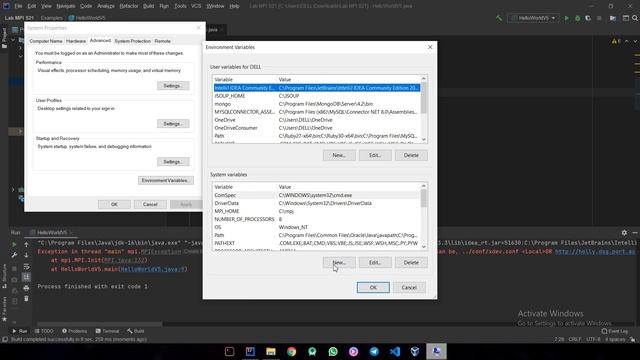Open the VCS menu
This screenshot has width=640, height=360.
pyautogui.click(x=196, y=6)
